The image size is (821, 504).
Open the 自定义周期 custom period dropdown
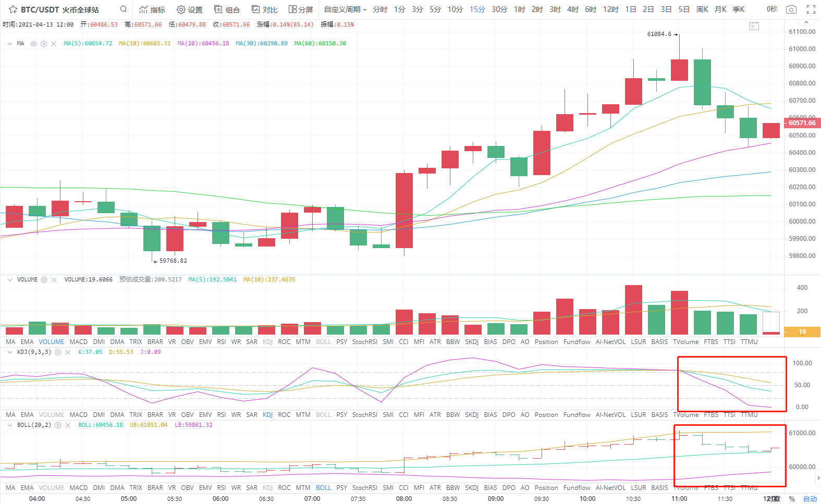(346, 9)
